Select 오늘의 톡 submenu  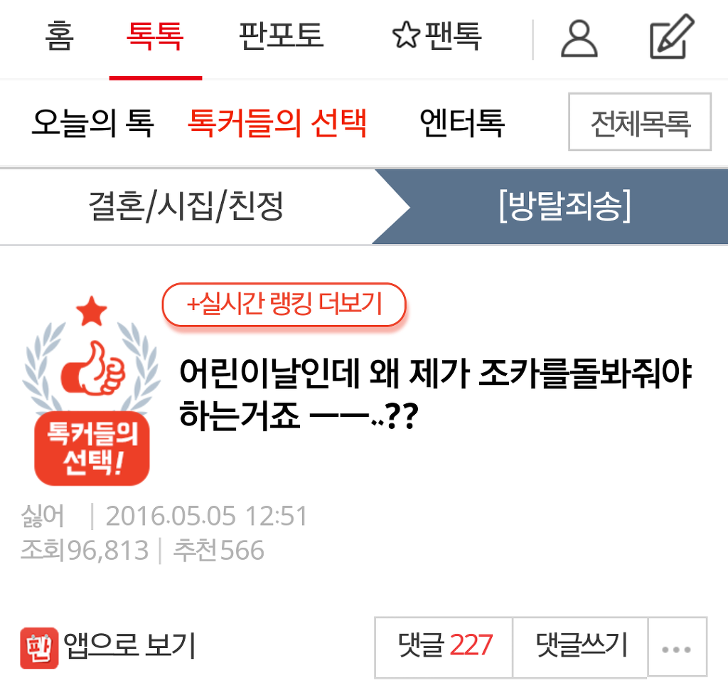point(93,123)
